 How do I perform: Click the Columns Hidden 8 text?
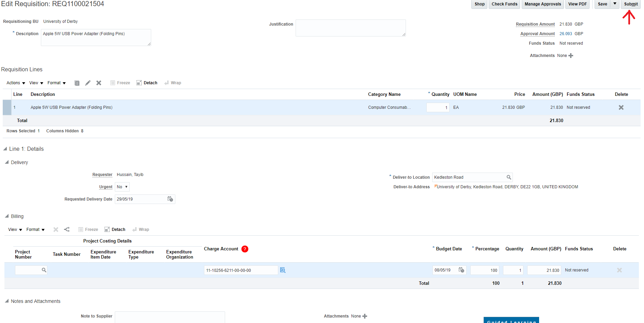click(x=65, y=131)
